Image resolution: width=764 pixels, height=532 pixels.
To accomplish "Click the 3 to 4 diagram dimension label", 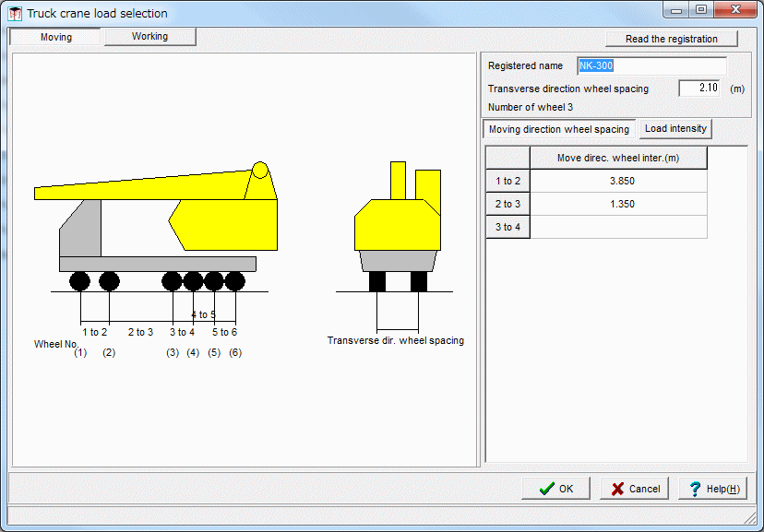I will coord(182,333).
